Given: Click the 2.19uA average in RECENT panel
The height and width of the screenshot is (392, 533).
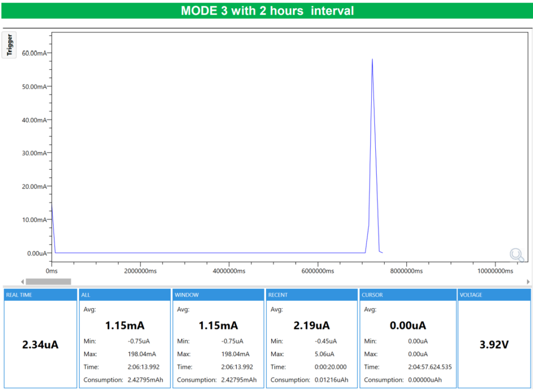Looking at the screenshot, I should [311, 326].
